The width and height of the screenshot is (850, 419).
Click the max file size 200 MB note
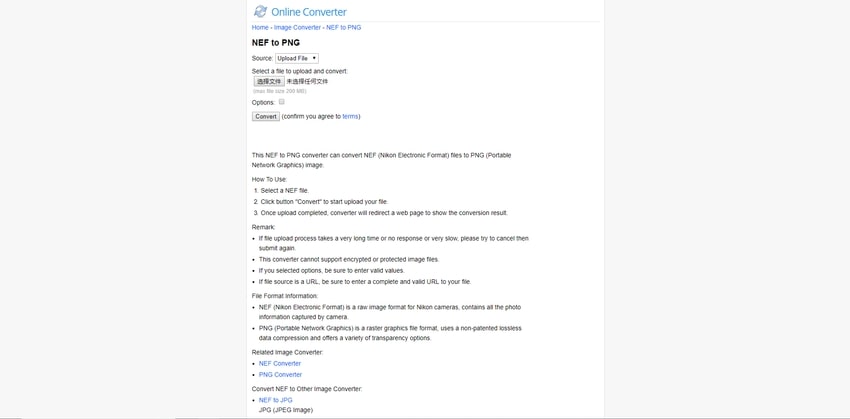[x=280, y=91]
